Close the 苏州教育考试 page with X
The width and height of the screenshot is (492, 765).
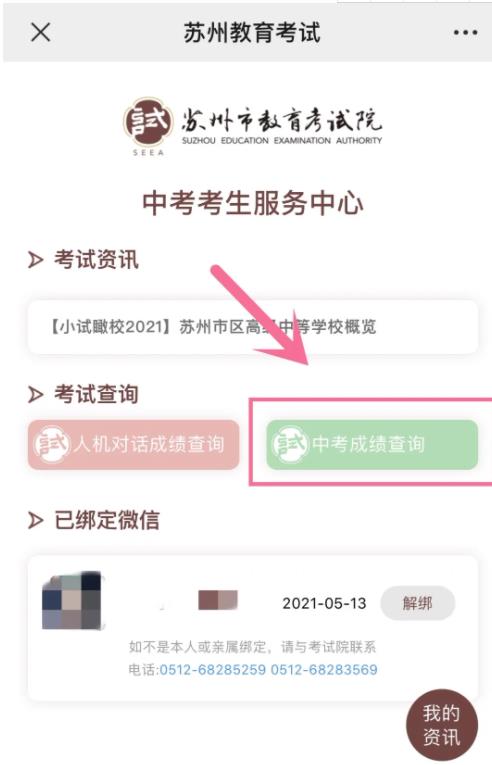(41, 33)
